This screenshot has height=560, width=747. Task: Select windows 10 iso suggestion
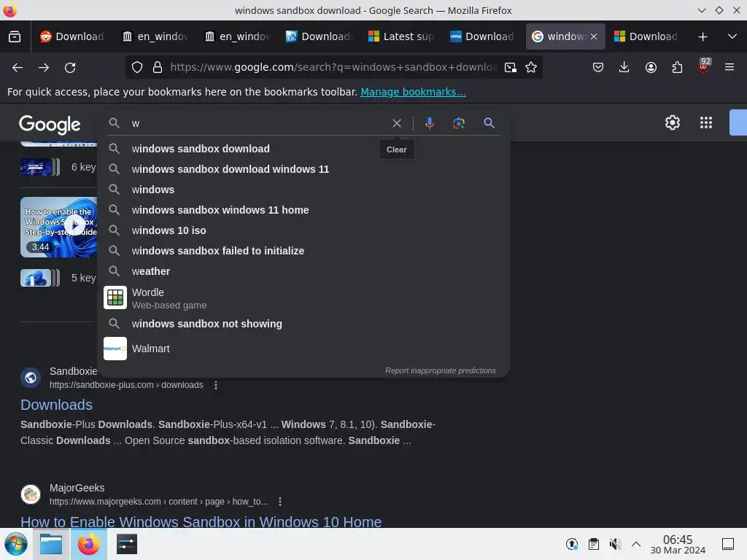[303, 230]
